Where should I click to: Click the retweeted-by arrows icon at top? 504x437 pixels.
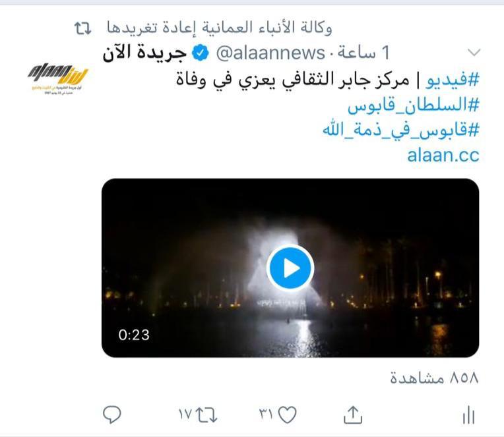pyautogui.click(x=83, y=28)
